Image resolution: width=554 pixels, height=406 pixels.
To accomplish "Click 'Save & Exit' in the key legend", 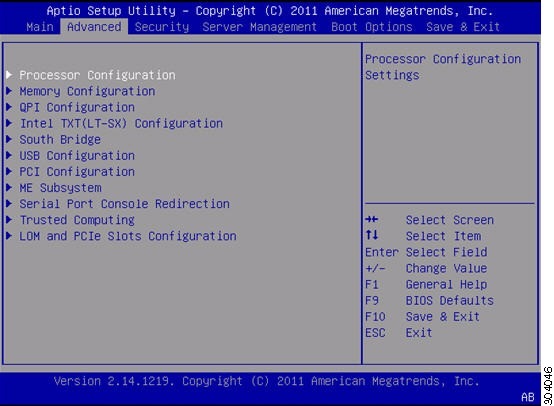I will [x=443, y=317].
